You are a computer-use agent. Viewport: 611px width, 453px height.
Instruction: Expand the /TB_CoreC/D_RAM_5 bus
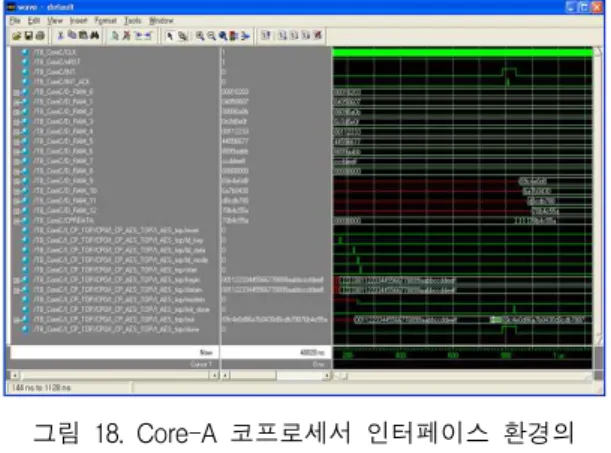[16, 142]
